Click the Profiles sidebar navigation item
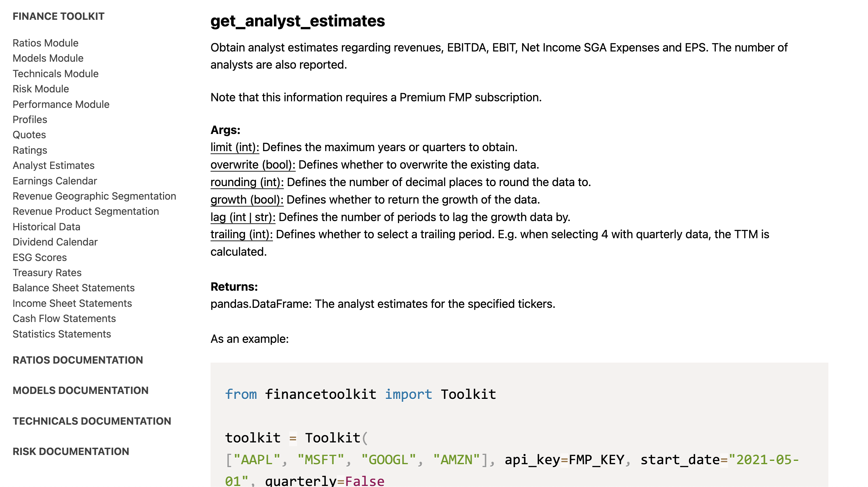Screen dimensions: 868x487 (x=30, y=119)
